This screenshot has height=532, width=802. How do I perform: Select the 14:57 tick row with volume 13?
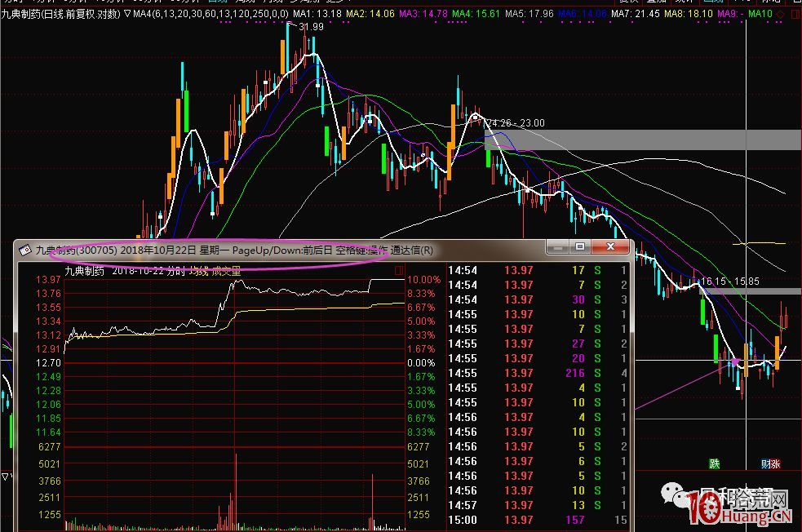pyautogui.click(x=538, y=505)
